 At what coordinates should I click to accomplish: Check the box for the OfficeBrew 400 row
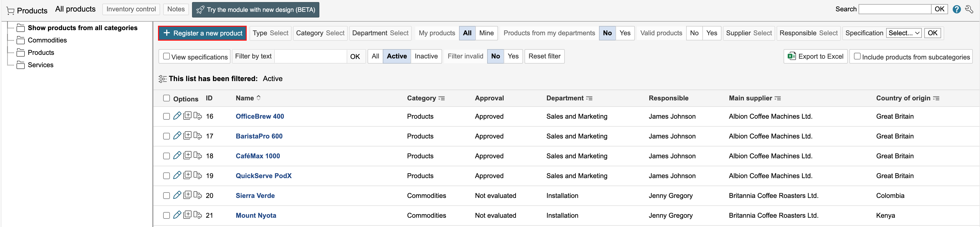166,117
